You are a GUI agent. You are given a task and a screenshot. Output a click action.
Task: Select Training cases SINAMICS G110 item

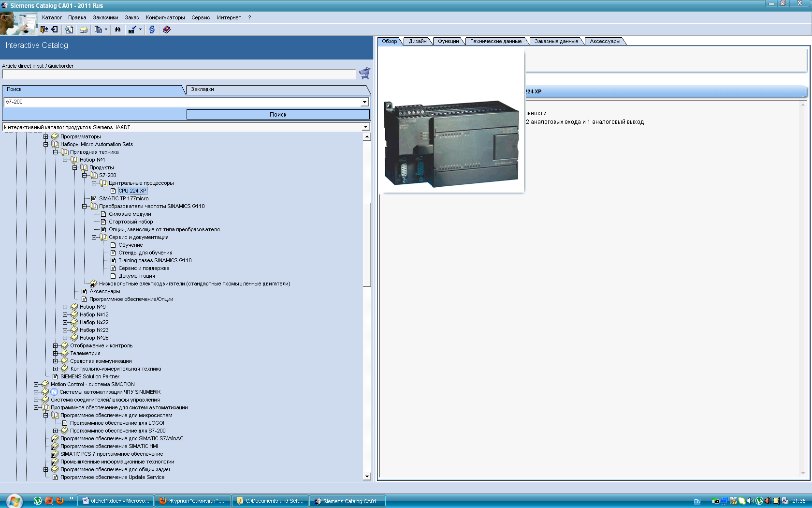point(155,260)
